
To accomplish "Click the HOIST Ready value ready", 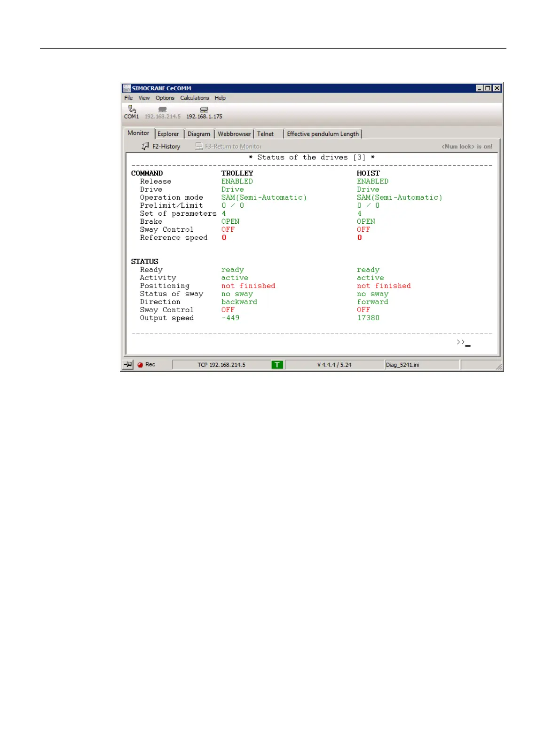I will tap(368, 270).
